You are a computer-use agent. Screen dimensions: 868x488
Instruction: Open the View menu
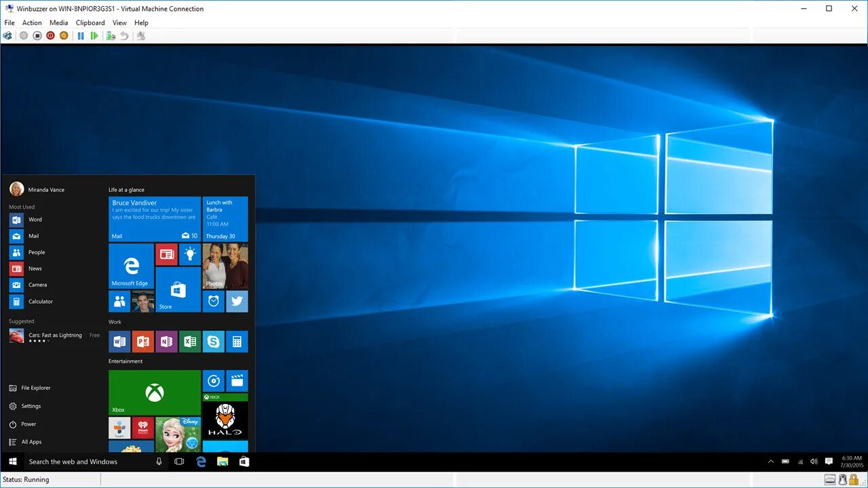point(119,22)
